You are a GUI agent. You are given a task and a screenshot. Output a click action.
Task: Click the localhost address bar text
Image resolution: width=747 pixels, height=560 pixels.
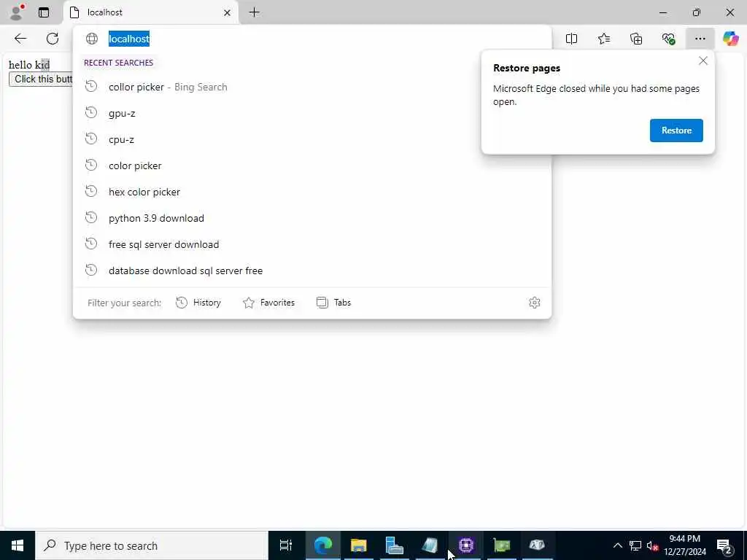coord(129,39)
